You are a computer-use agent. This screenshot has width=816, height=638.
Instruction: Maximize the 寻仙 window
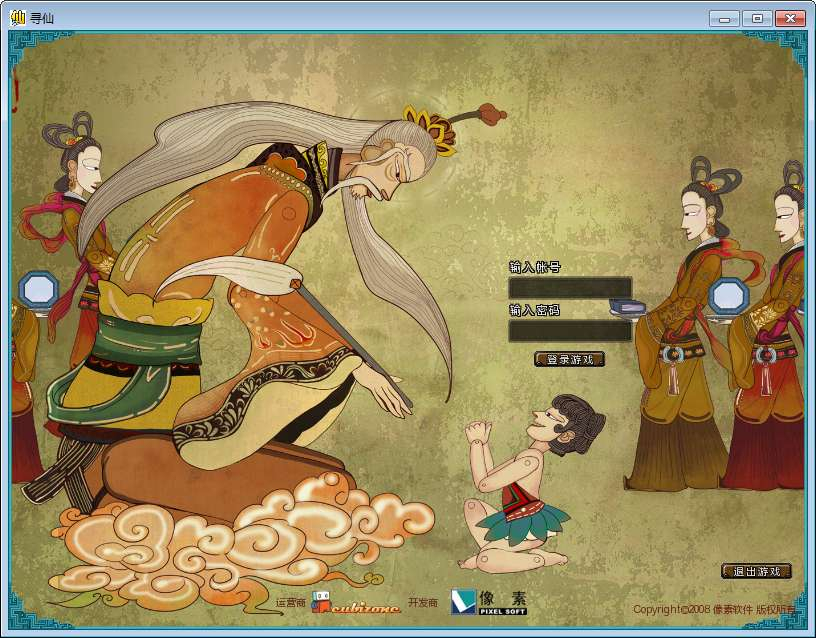(757, 19)
